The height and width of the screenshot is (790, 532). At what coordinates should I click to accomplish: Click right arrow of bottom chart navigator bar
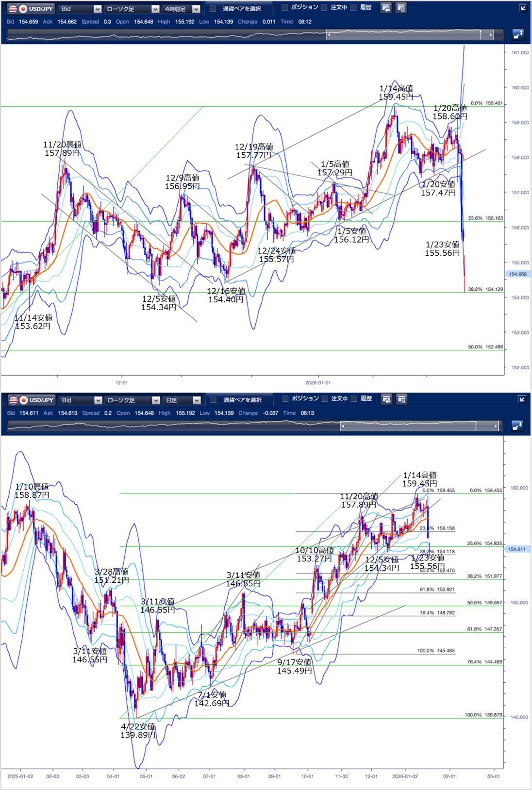tap(496, 426)
